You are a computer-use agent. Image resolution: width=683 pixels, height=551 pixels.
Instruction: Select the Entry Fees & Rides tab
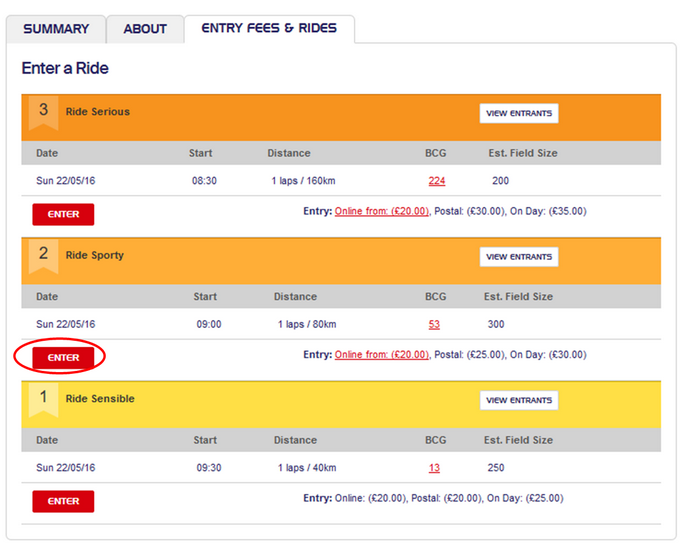pyautogui.click(x=269, y=28)
